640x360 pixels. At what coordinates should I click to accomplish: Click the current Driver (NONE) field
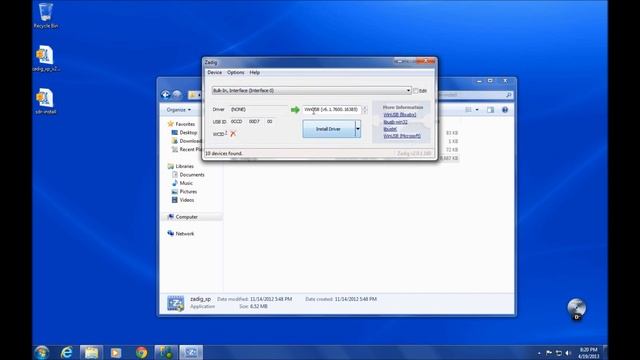[258, 109]
